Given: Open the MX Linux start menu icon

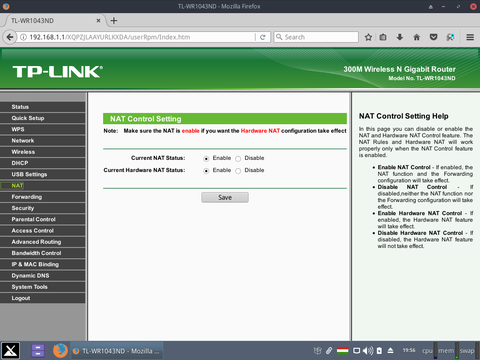Looking at the screenshot, I should [11, 351].
